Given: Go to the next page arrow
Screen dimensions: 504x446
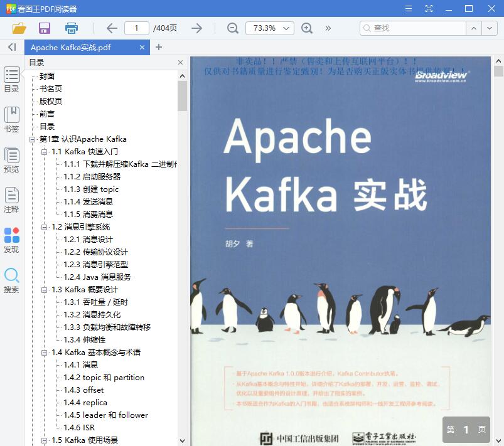Looking at the screenshot, I should pos(196,28).
